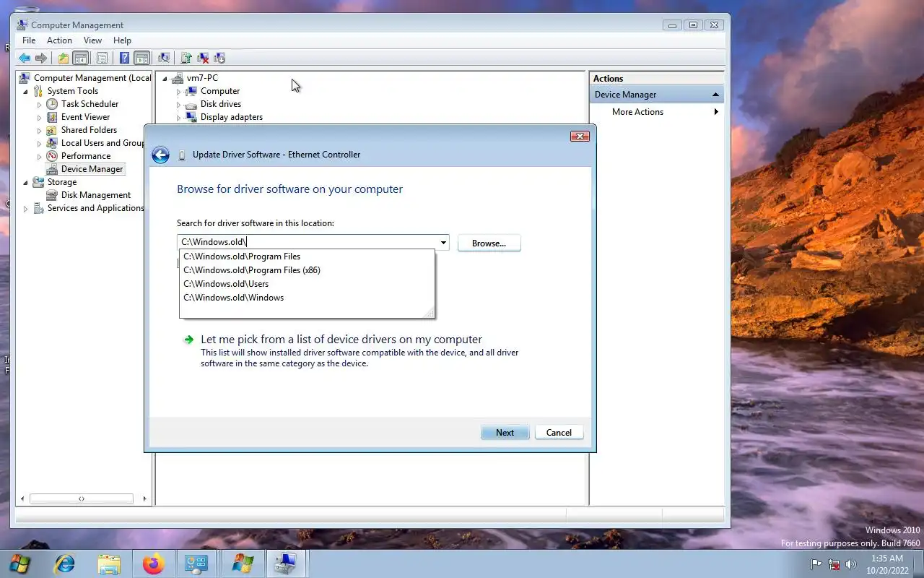
Task: Open Internet Explorer from taskbar
Action: 65,564
